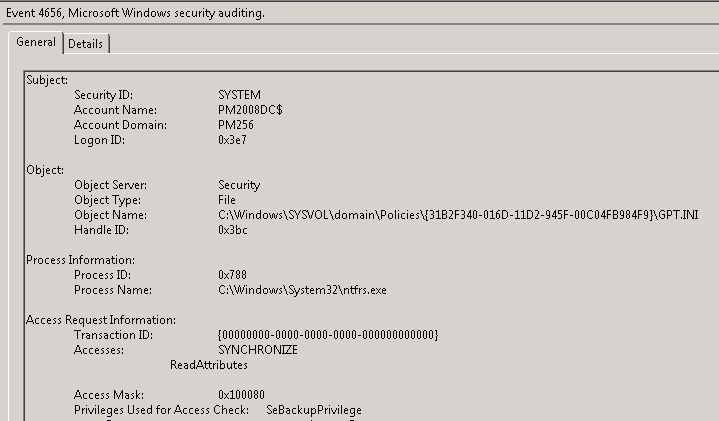Switch to the Details tab
The width and height of the screenshot is (719, 421).
pyautogui.click(x=86, y=44)
